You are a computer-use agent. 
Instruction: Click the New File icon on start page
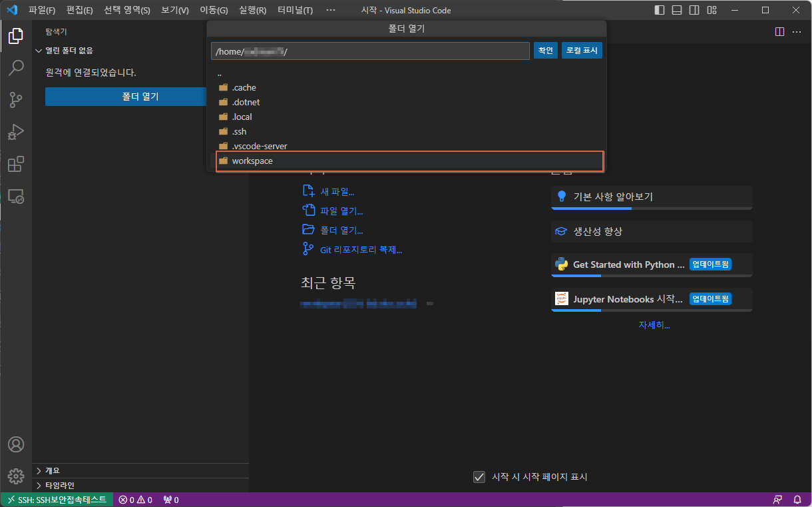(308, 191)
